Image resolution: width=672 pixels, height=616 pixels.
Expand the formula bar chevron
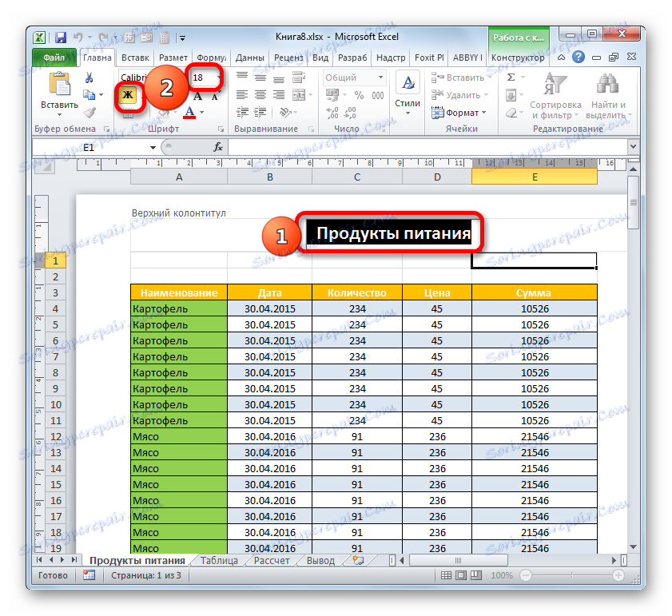pos(633,146)
